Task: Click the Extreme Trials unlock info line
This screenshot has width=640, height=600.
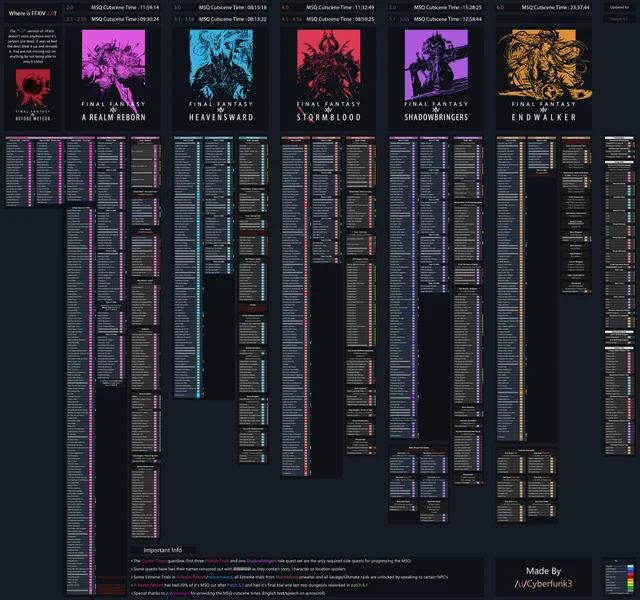Action: pos(291,577)
